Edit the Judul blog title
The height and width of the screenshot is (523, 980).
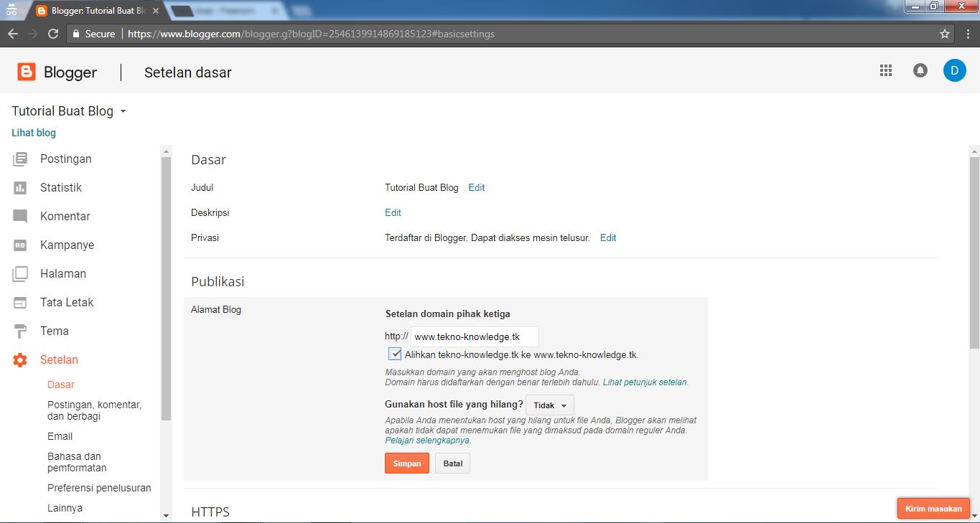pos(477,187)
